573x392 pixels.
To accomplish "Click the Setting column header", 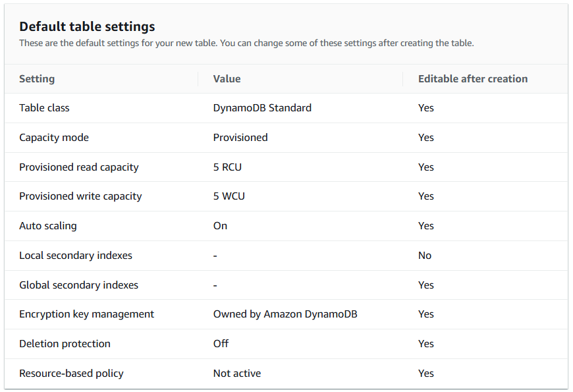I will [x=37, y=79].
